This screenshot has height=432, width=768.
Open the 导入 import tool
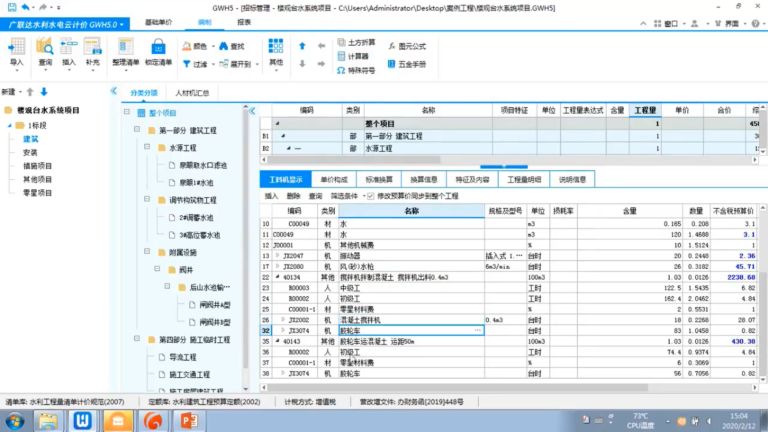tap(17, 52)
